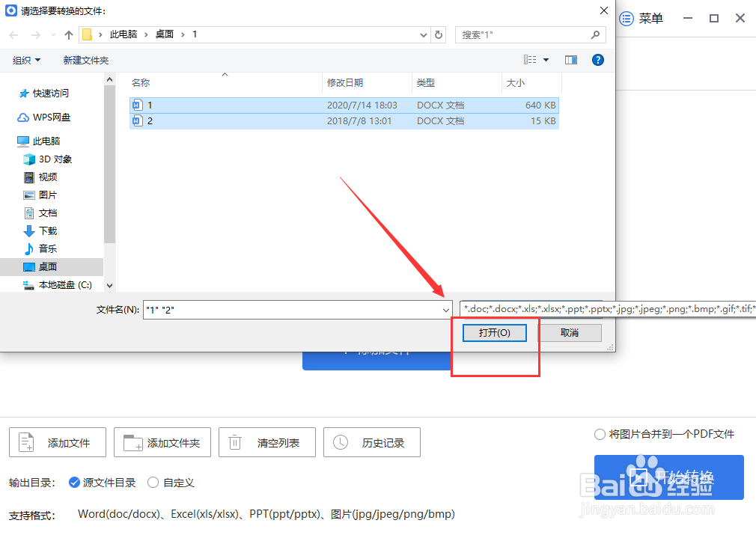Image resolution: width=756 pixels, height=535 pixels.
Task: Open the 组织 menu
Action: point(26,61)
